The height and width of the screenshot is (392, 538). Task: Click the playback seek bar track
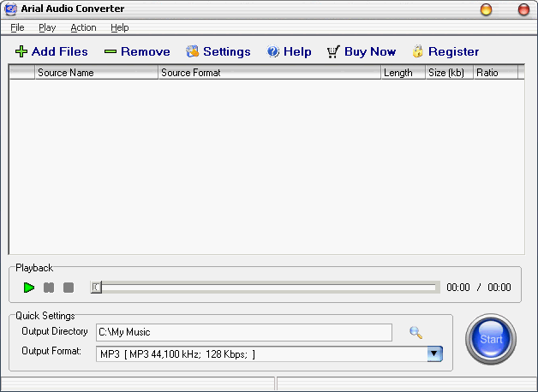click(266, 287)
